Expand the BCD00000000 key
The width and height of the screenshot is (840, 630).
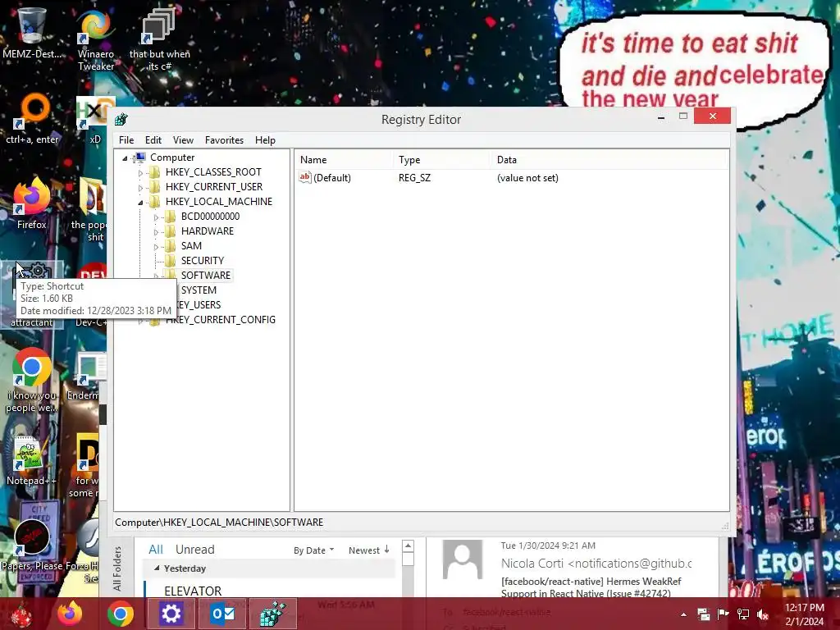pos(156,217)
